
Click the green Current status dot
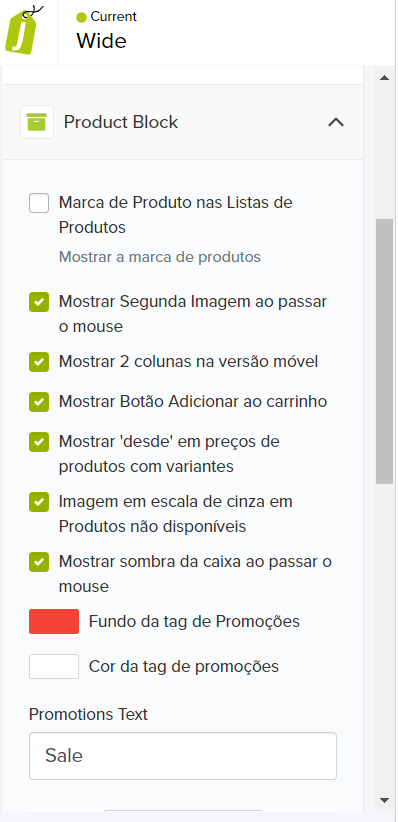[81, 18]
